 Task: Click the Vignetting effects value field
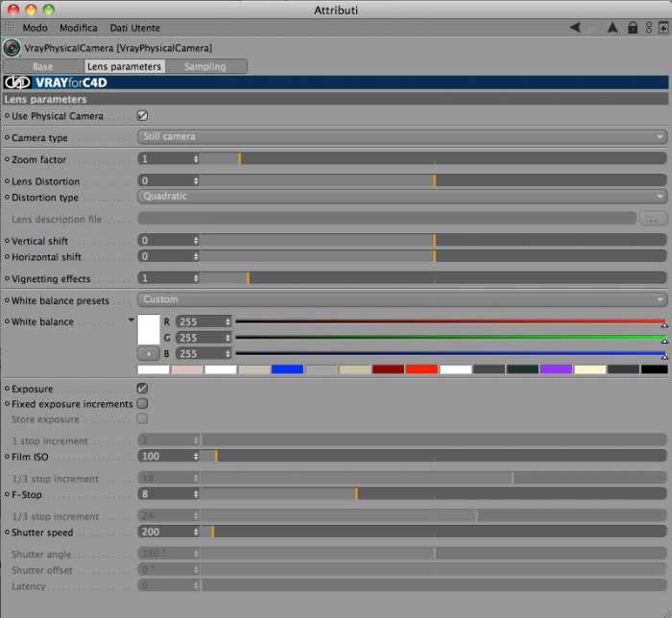(x=165, y=278)
